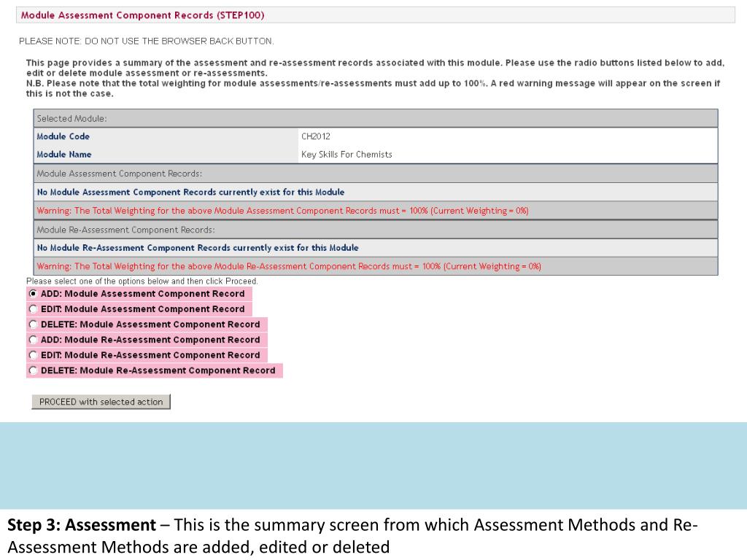The height and width of the screenshot is (560, 747).
Task: Click the No Module Re-Assessment Component Records message
Action: [198, 248]
